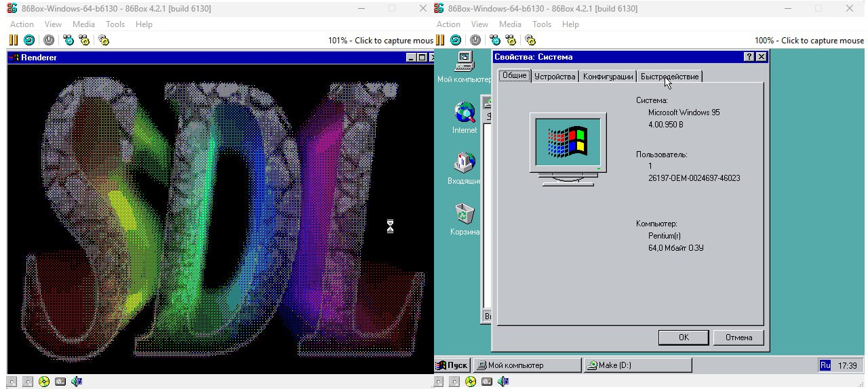Open Action menu in left 86Box window
Screen dimensions: 868x389
(22, 24)
